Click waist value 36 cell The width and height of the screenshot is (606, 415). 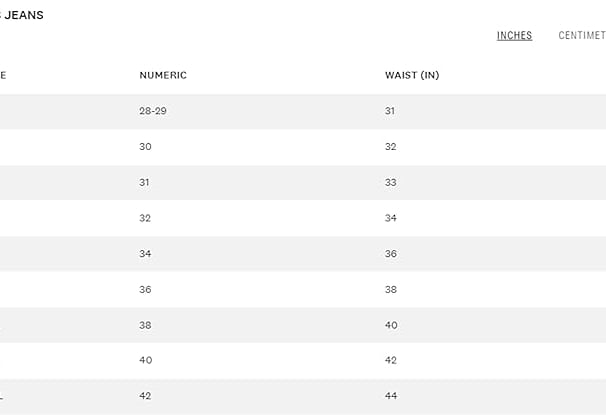(391, 254)
